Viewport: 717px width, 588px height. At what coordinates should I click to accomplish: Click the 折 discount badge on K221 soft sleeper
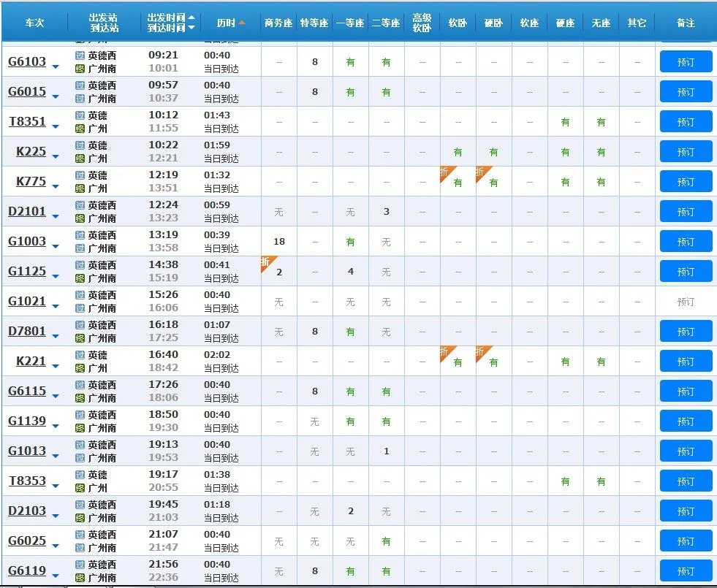(444, 351)
